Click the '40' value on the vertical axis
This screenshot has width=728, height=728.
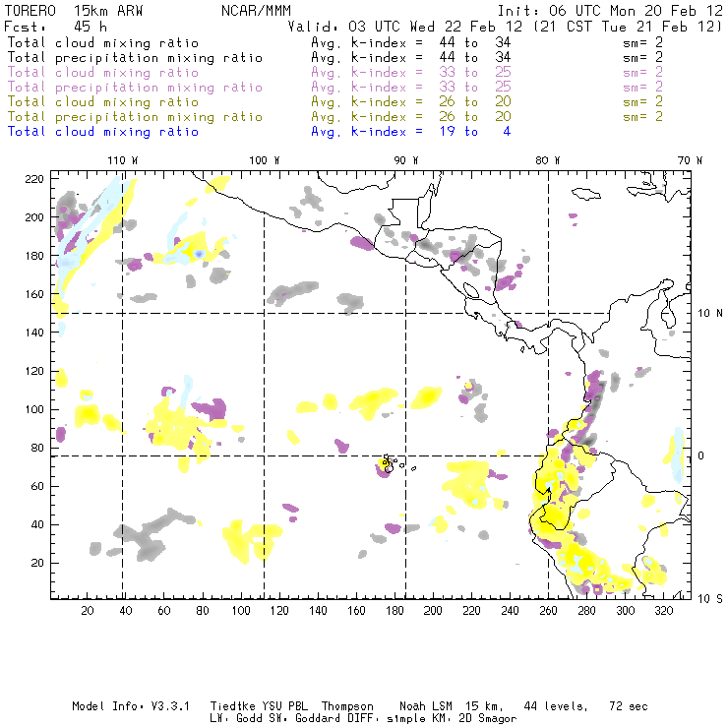[x=38, y=524]
